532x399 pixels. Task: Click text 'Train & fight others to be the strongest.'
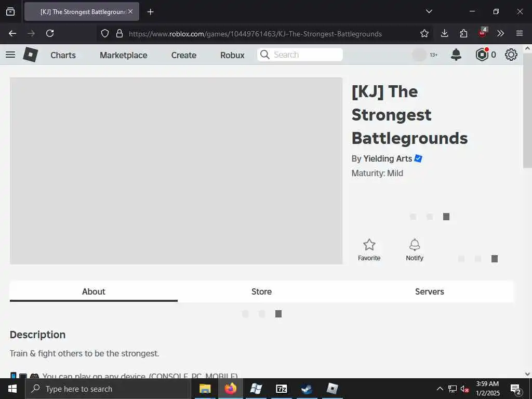(85, 353)
